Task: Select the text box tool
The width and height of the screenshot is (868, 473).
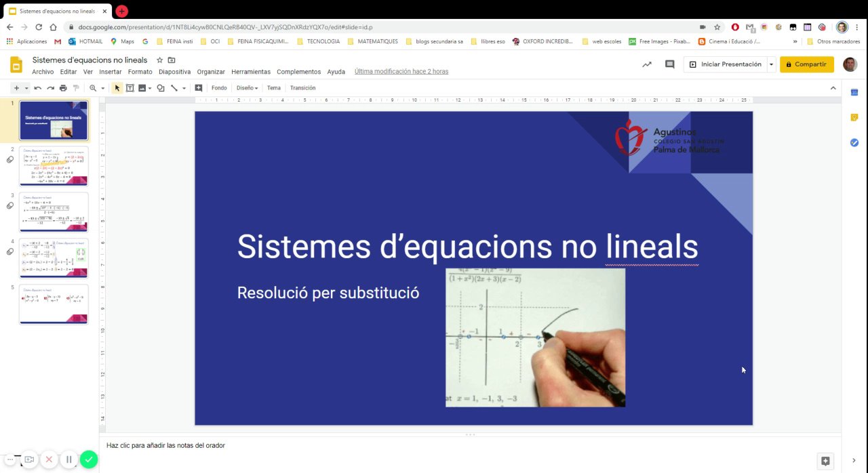Action: point(130,88)
